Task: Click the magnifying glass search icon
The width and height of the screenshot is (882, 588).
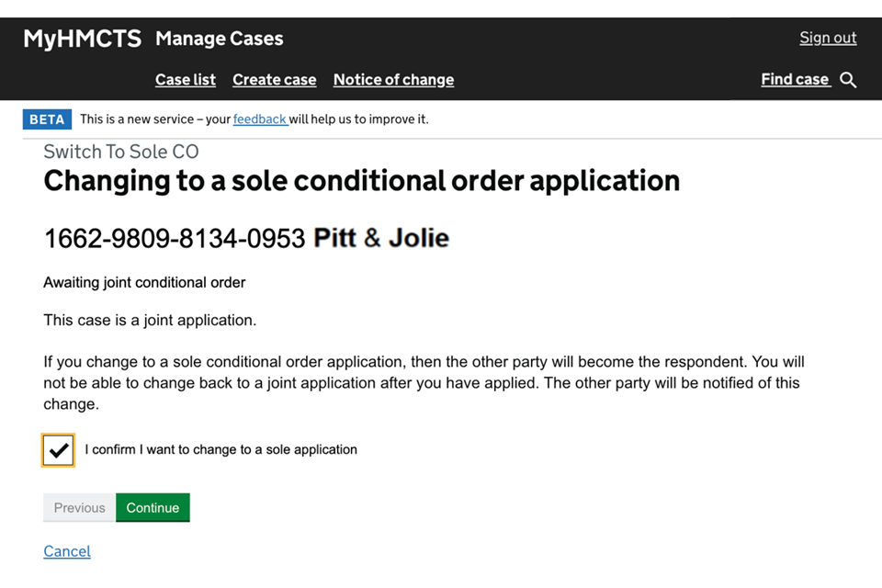Action: (x=848, y=80)
